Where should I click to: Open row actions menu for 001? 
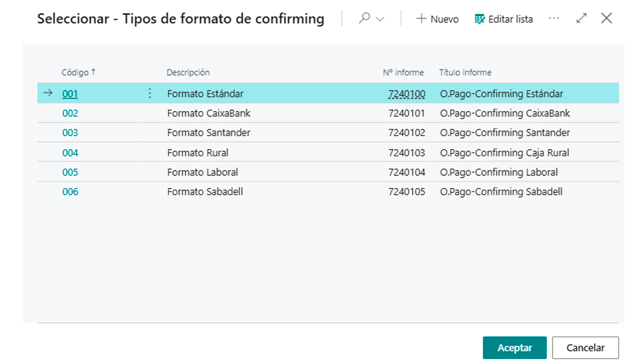(x=149, y=94)
